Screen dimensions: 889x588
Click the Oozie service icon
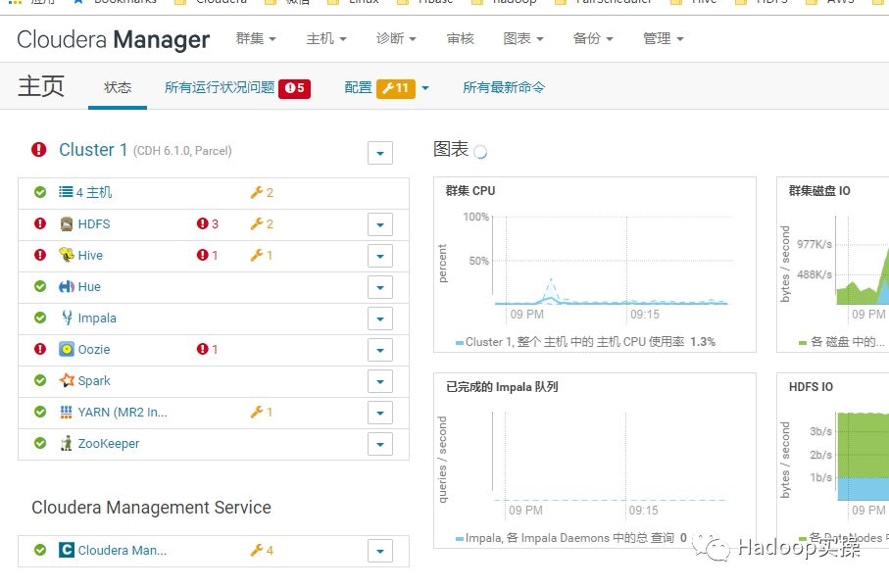coord(67,349)
